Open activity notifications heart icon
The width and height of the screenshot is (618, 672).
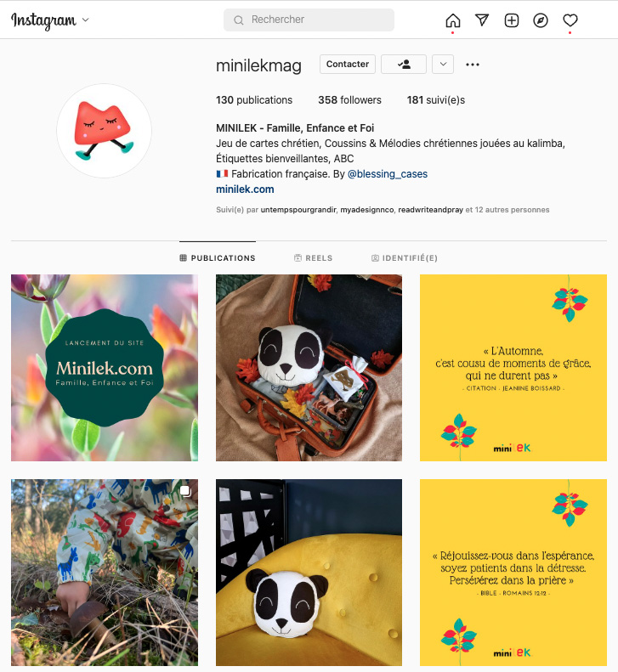pyautogui.click(x=570, y=20)
